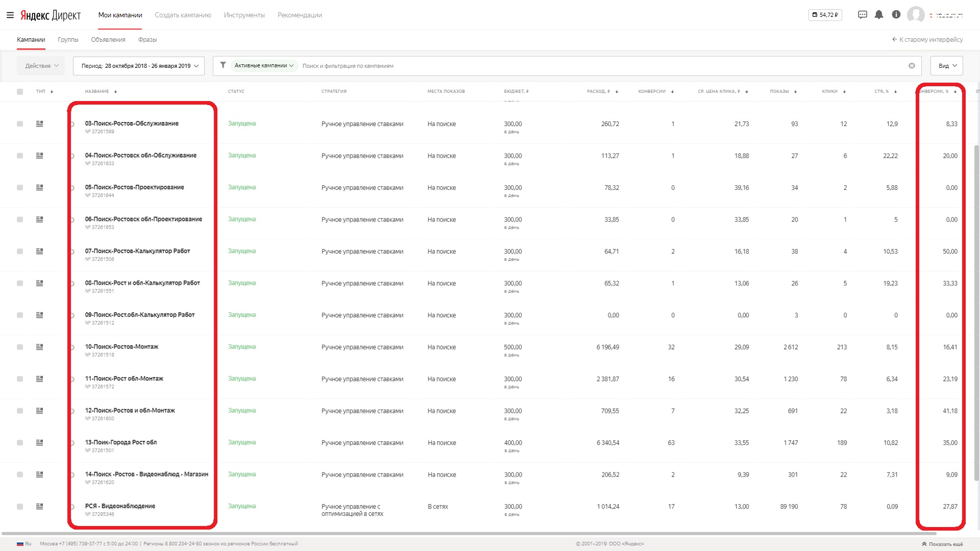Open the Вид view dropdown
The height and width of the screenshot is (551, 980).
pos(946,66)
